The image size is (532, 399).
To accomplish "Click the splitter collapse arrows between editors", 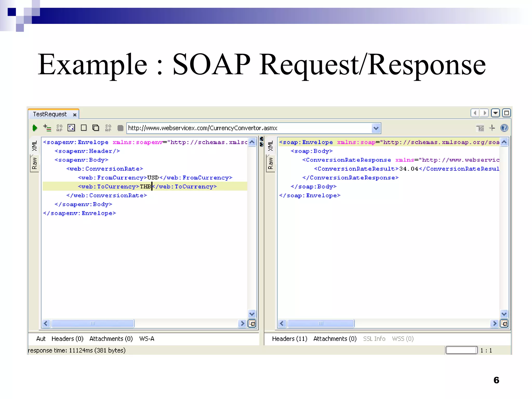I will pos(262,141).
